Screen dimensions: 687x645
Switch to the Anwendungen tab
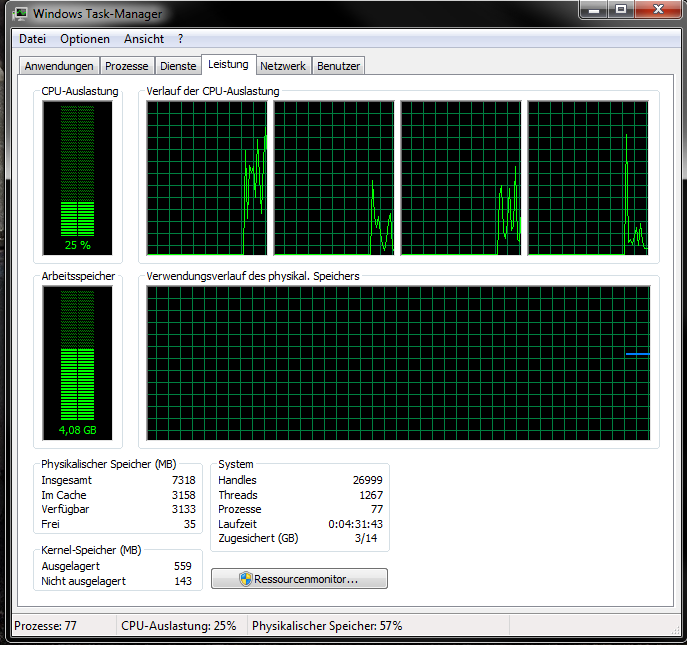pyautogui.click(x=59, y=66)
